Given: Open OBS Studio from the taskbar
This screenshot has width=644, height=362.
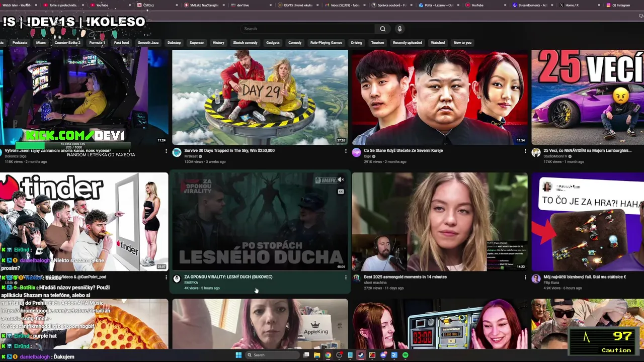Looking at the screenshot, I should [339, 355].
